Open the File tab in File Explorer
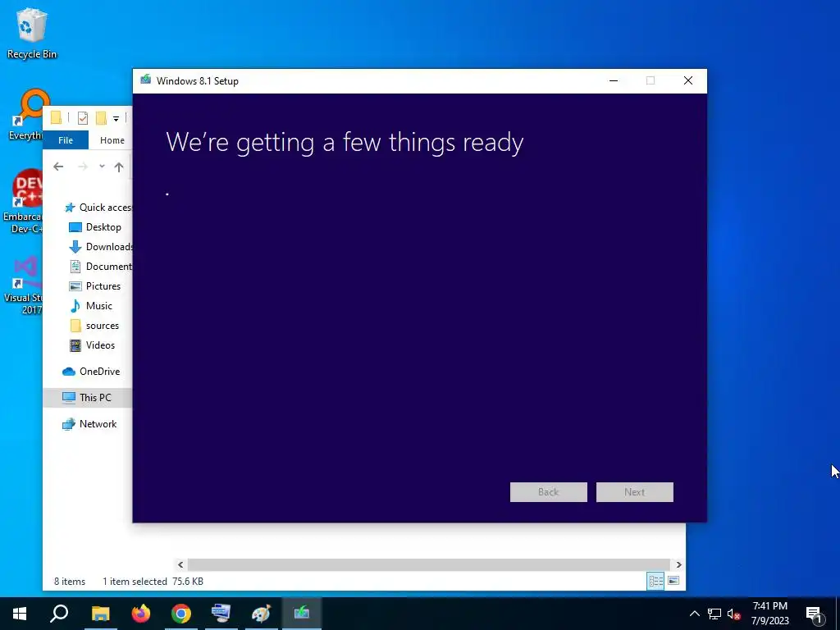Screen dimensions: 840x630 (66, 139)
